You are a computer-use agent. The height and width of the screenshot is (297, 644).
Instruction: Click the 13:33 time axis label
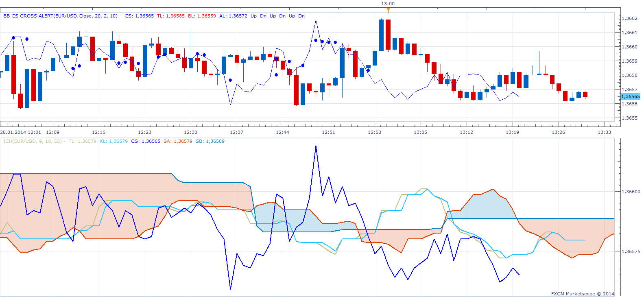coord(604,132)
